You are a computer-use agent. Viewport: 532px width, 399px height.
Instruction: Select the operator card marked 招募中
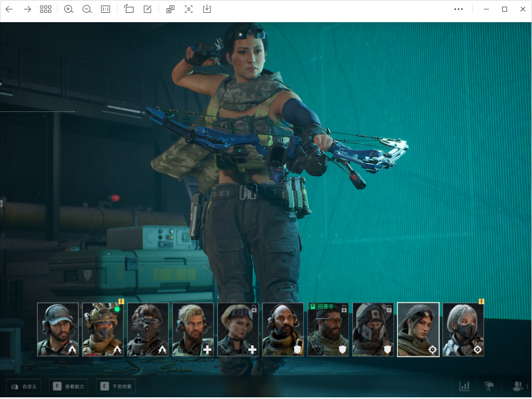(328, 329)
